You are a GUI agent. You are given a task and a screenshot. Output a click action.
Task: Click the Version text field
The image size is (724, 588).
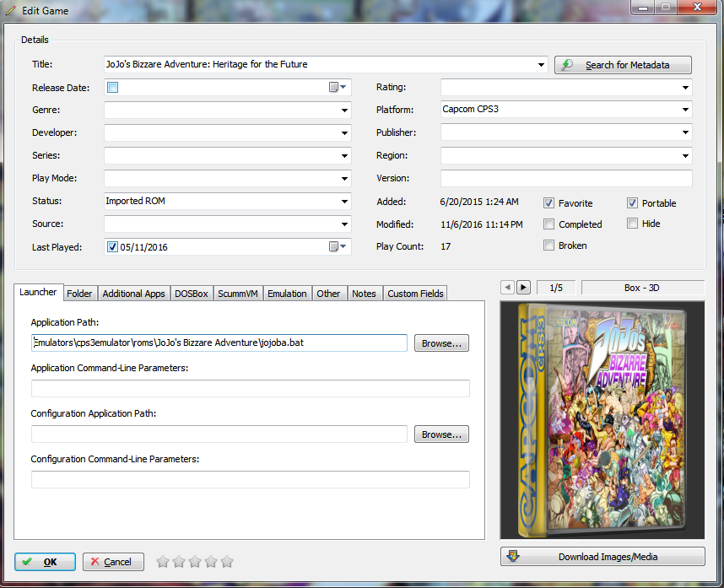coord(566,178)
